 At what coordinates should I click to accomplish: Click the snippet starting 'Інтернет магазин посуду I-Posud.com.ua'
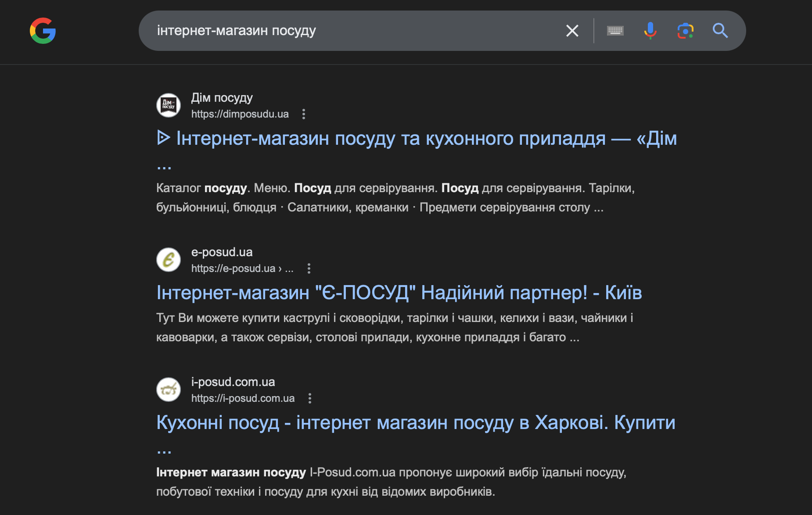[x=391, y=482]
